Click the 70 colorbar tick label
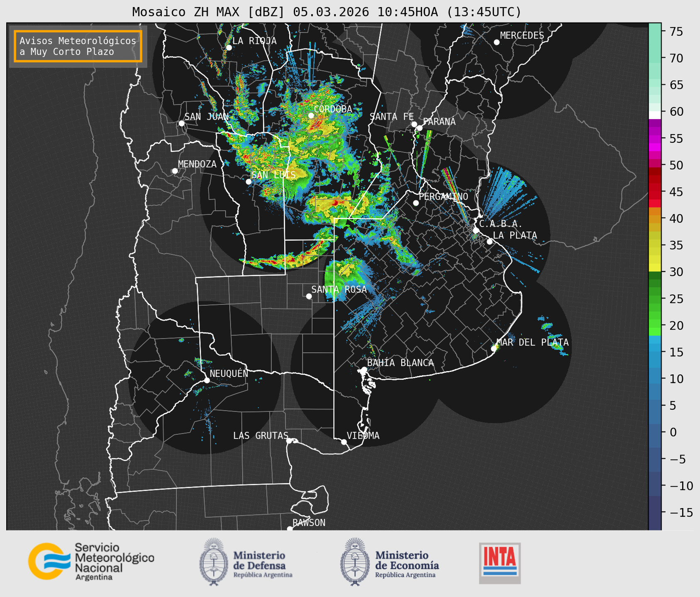700x597 pixels. pyautogui.click(x=676, y=59)
